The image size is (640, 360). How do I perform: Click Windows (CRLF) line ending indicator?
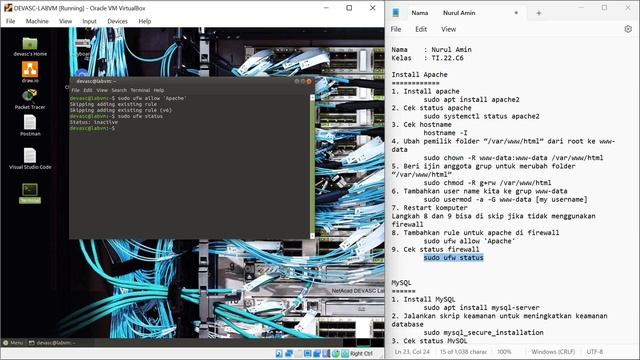point(553,352)
